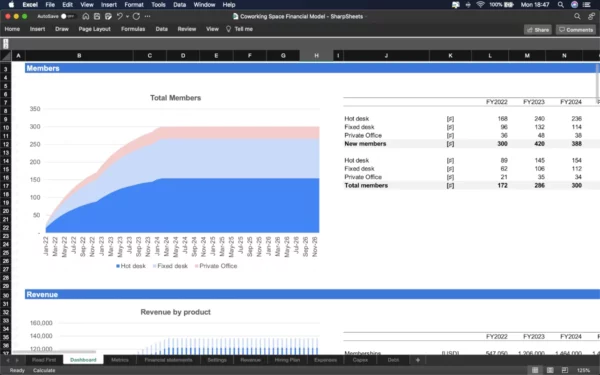Open macOS Spotlight search
The height and width of the screenshot is (375, 600).
coord(561,5)
